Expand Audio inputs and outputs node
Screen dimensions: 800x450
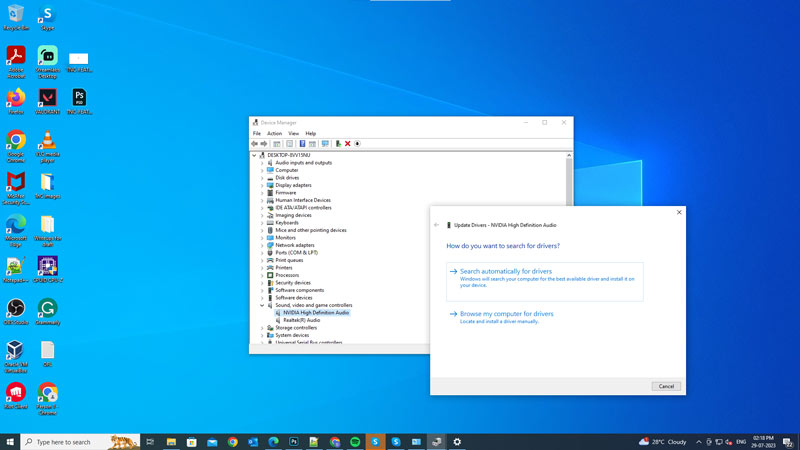click(262, 163)
